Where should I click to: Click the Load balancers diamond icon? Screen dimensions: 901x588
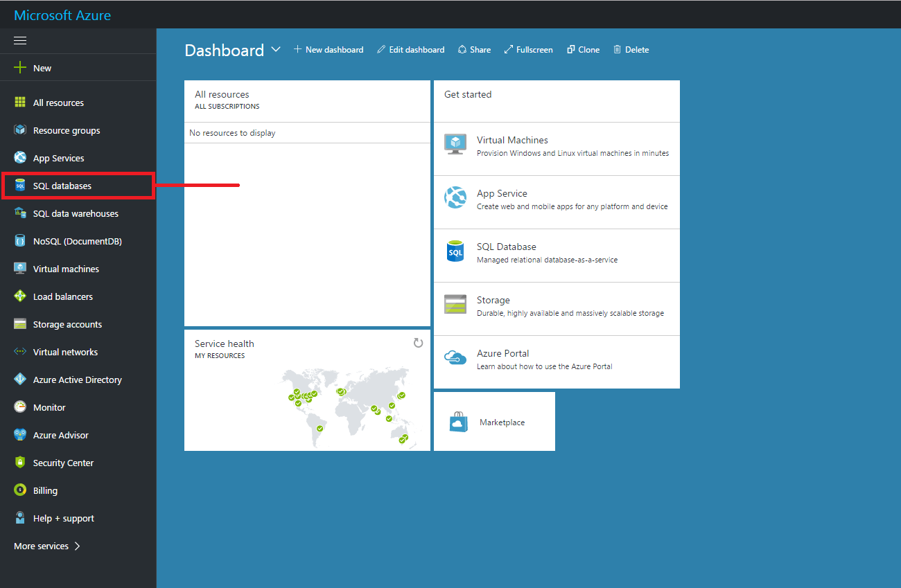click(20, 296)
